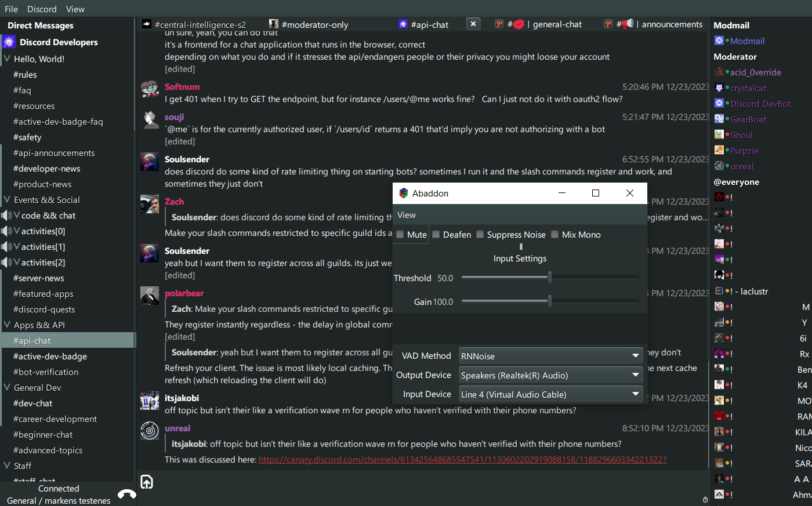Click the Abaddon window title icon
812x506 pixels.
404,193
